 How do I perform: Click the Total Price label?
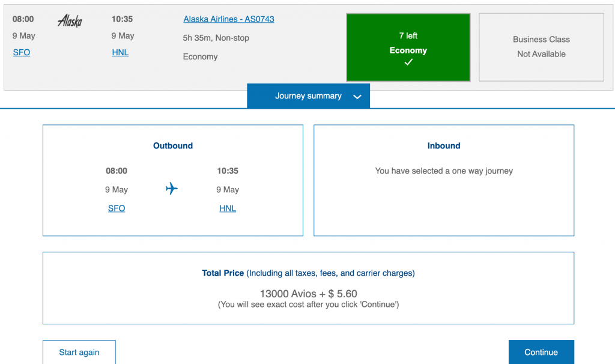click(223, 273)
